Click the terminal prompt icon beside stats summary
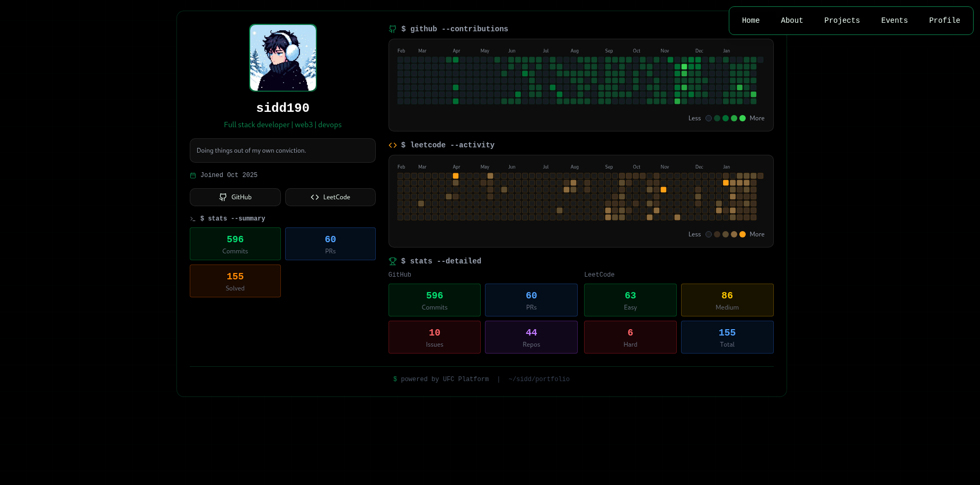This screenshot has height=485, width=980. 193,219
